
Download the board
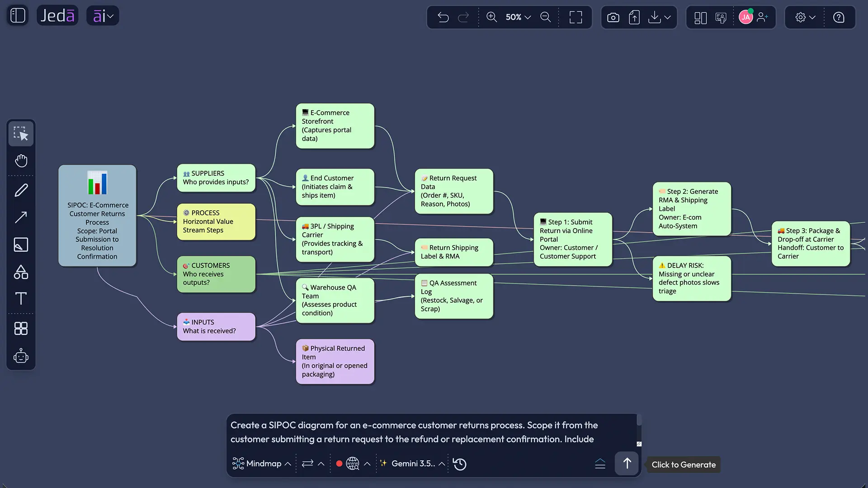pos(654,17)
